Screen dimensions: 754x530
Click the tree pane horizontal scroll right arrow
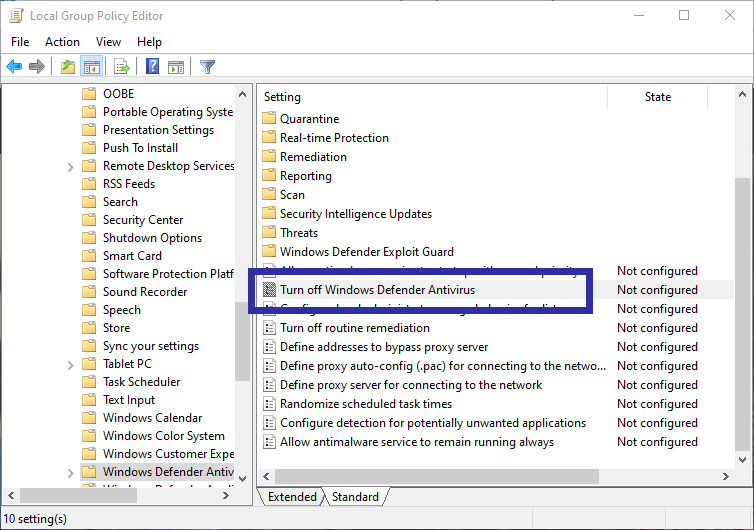tap(226, 495)
